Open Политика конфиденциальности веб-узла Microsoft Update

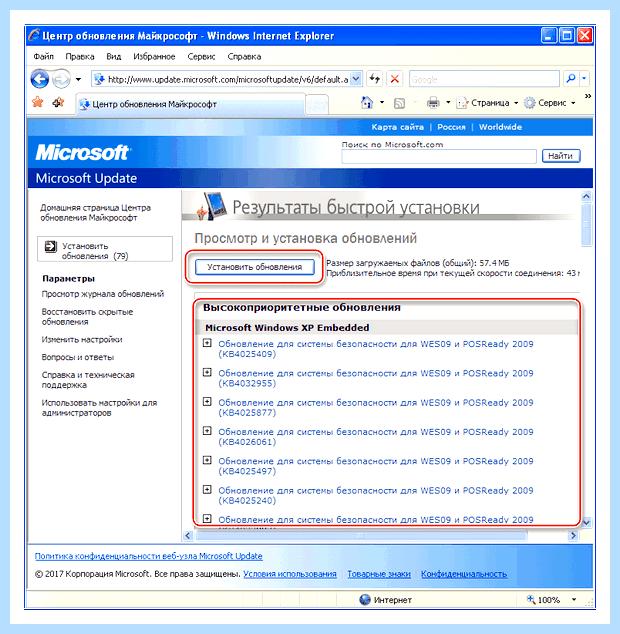148,556
